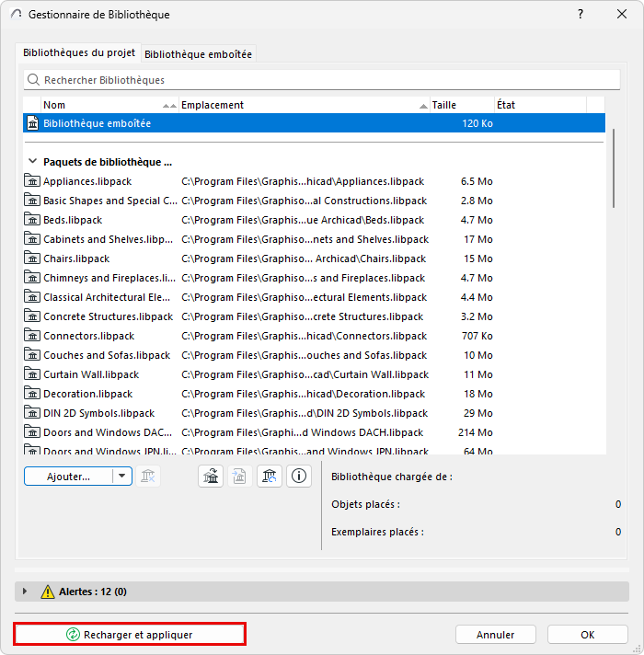
Task: Click the Alertes : 12 (0) label
Action: [93, 592]
